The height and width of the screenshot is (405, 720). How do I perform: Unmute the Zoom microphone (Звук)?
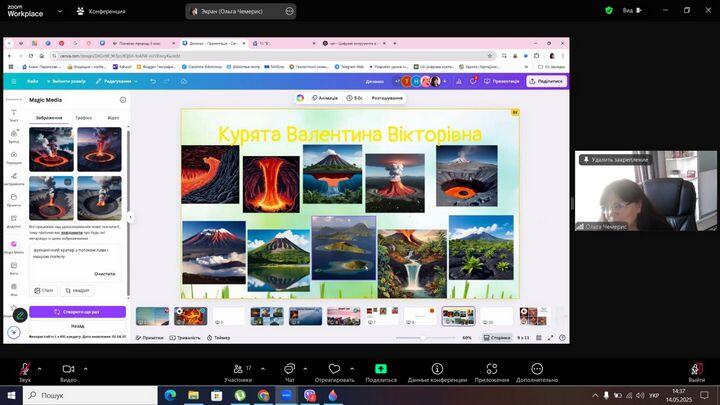point(25,372)
